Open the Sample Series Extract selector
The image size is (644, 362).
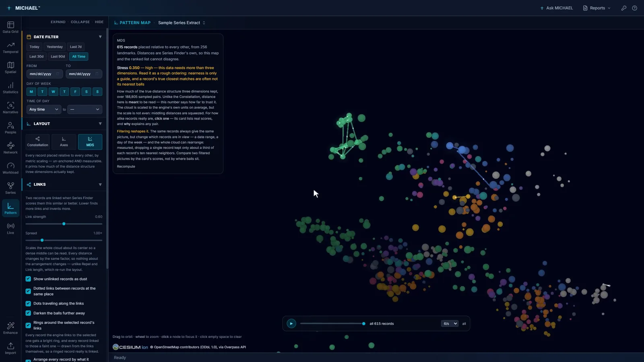[x=182, y=23]
